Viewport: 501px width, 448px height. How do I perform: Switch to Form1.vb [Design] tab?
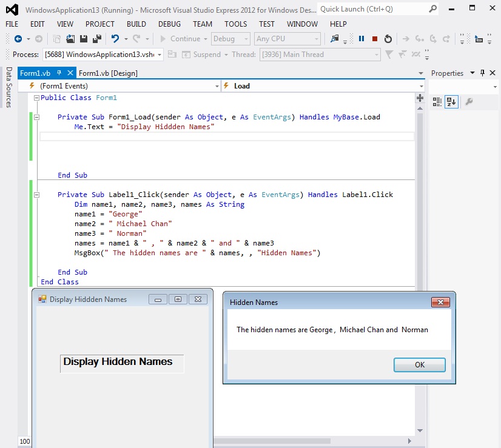108,73
